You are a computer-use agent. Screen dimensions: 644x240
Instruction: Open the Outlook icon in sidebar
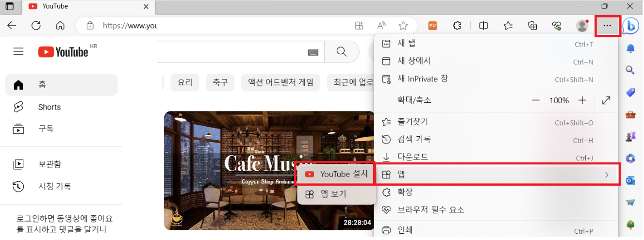(630, 180)
